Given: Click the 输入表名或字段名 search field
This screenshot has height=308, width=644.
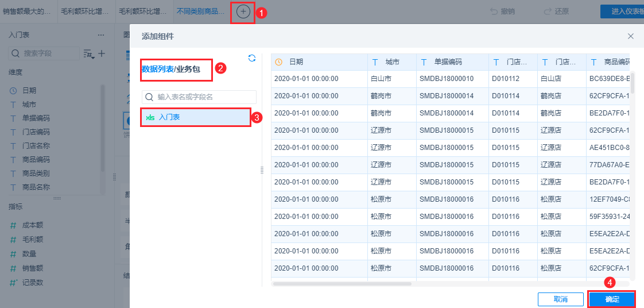Looking at the screenshot, I should point(199,97).
